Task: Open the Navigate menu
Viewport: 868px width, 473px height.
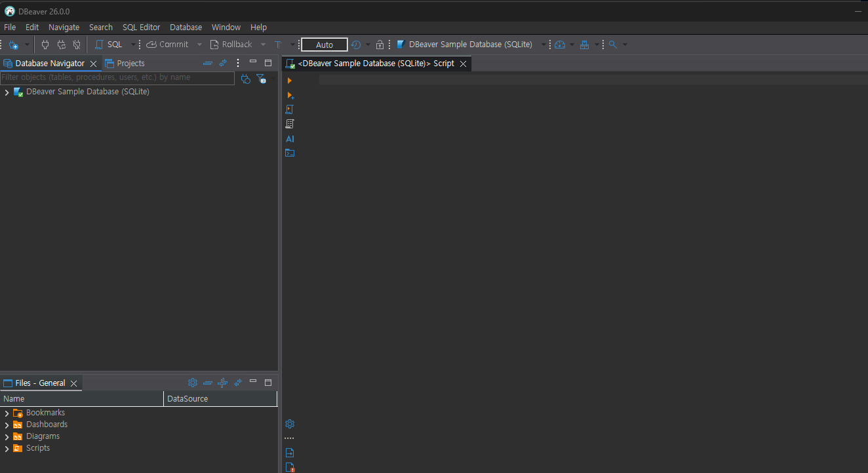Action: 64,28
